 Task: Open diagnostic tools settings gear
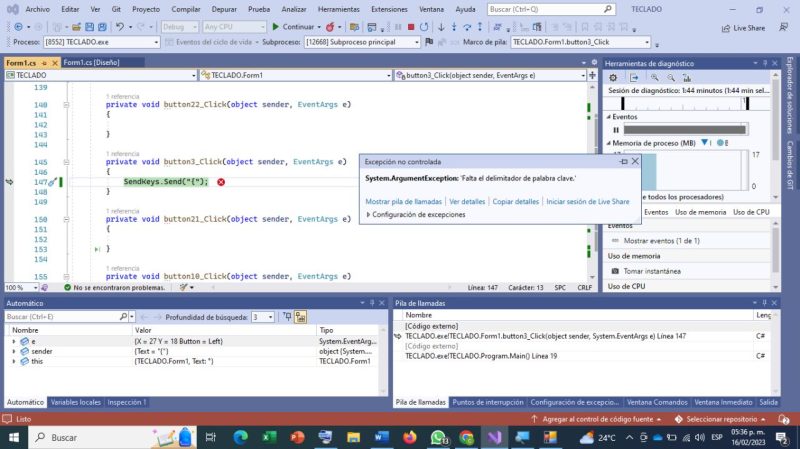point(615,77)
